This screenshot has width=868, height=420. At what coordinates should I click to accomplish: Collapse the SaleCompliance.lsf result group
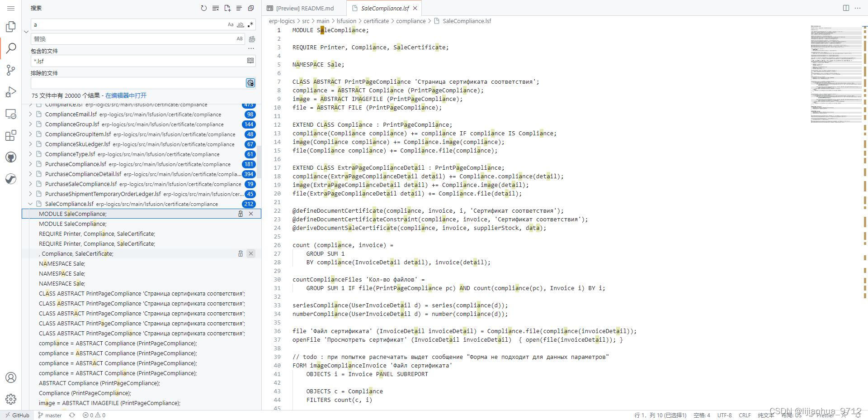pyautogui.click(x=30, y=204)
